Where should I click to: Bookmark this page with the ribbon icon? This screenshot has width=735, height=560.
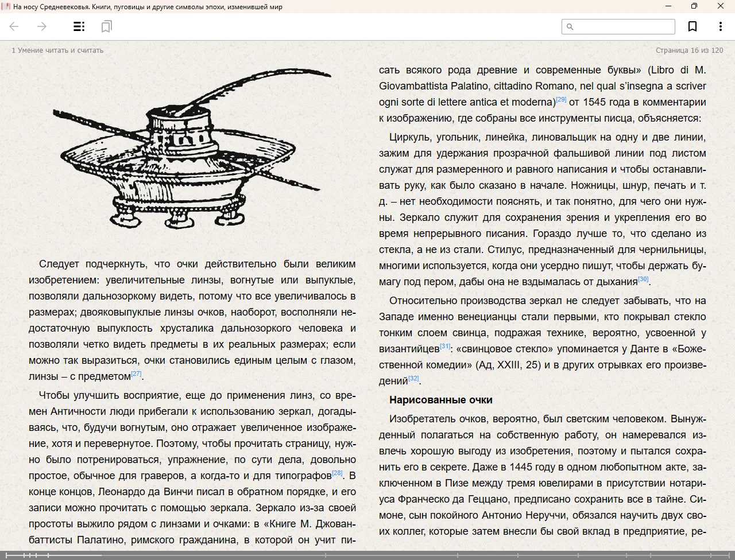693,26
